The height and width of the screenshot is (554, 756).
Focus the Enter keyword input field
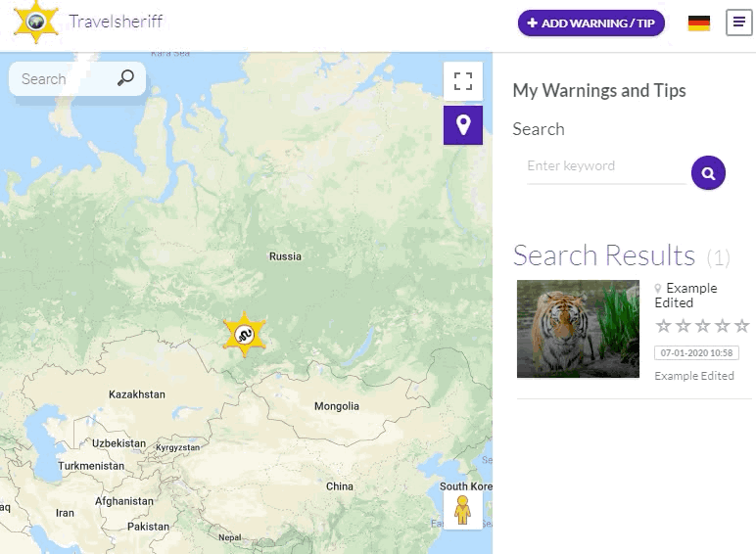click(x=606, y=166)
